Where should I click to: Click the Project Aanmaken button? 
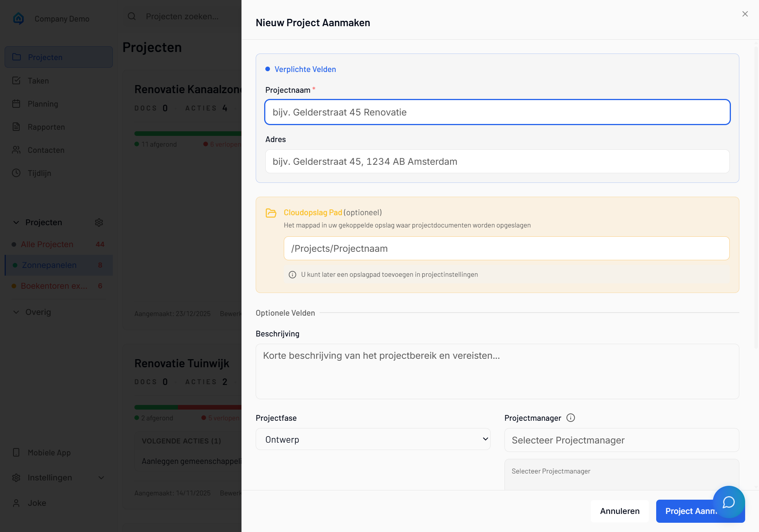tap(685, 511)
